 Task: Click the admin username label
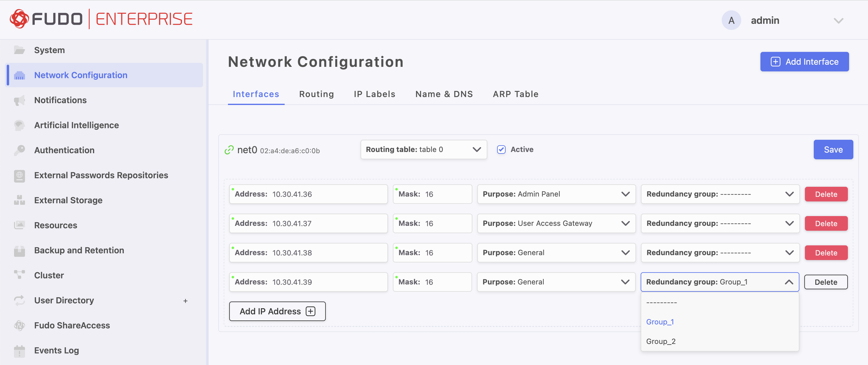[x=765, y=20]
